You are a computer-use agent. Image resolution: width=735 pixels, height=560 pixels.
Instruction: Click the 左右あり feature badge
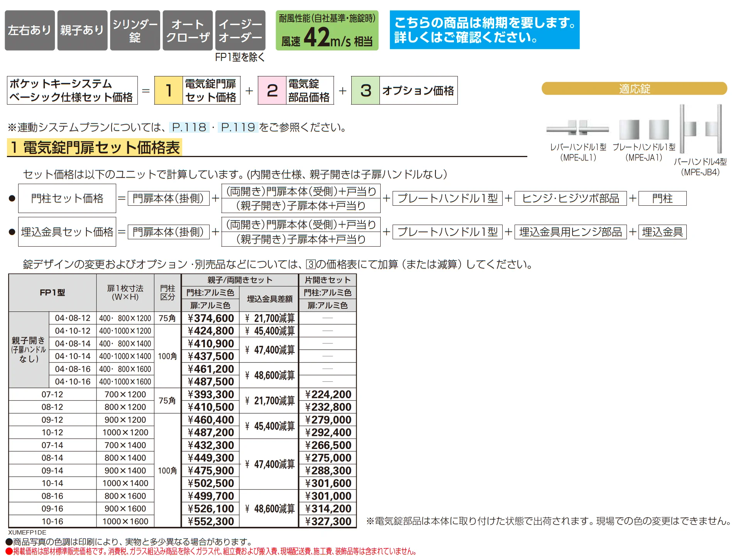click(x=30, y=30)
